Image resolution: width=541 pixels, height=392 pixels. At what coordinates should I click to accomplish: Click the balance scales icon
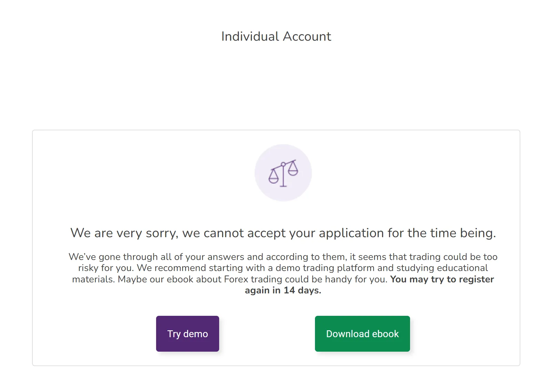coord(283,173)
